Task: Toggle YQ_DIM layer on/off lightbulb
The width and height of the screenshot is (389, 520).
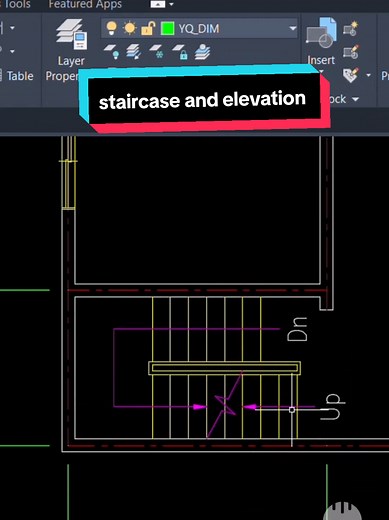Action: [x=111, y=28]
